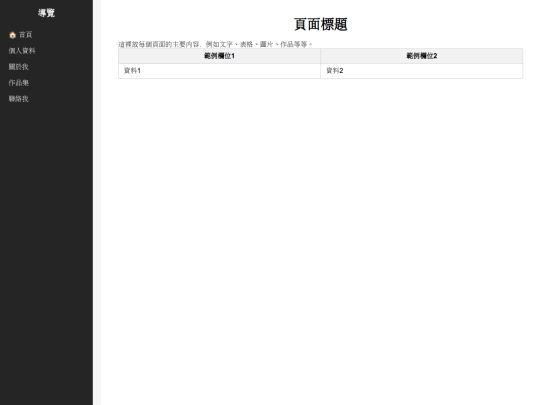Open the 關於我 page link
The width and height of the screenshot is (540, 405).
coord(19,67)
